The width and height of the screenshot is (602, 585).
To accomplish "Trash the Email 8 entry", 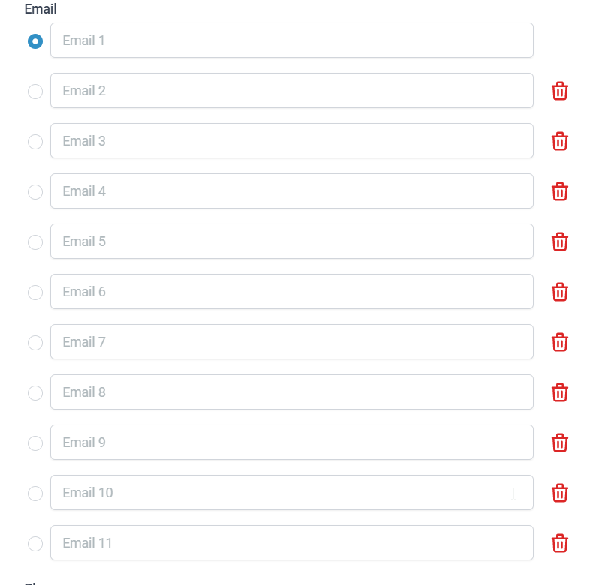I will tap(559, 393).
